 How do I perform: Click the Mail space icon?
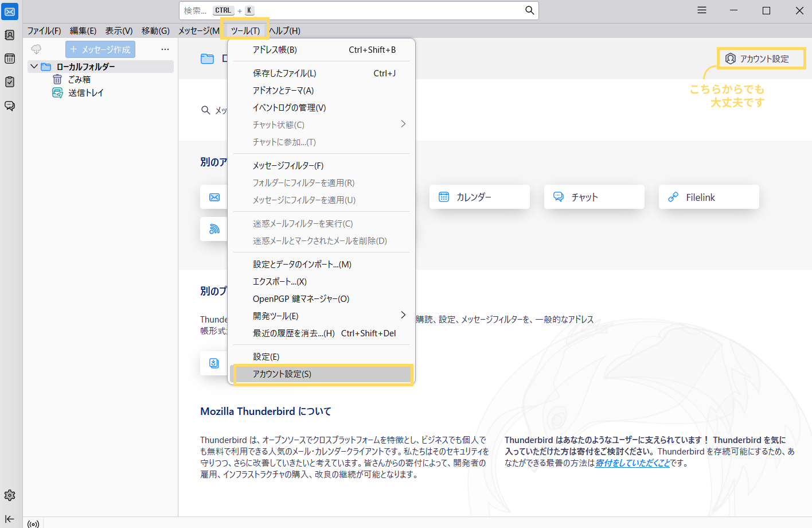(x=10, y=11)
